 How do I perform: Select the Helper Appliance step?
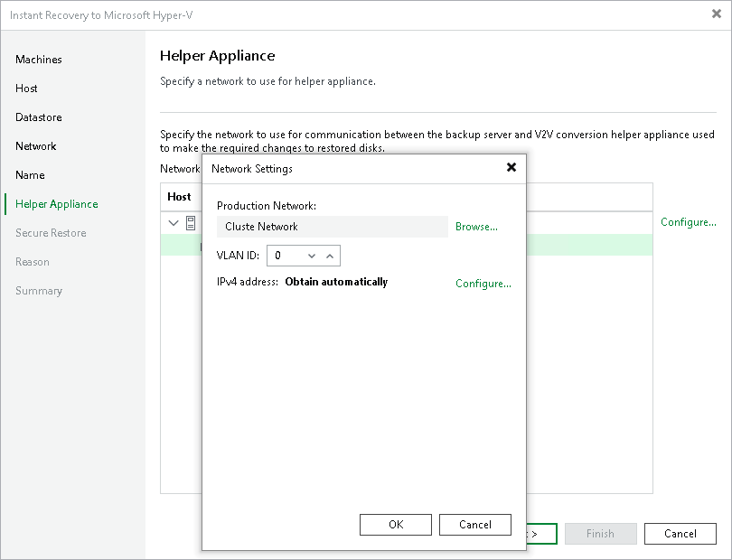pos(57,204)
